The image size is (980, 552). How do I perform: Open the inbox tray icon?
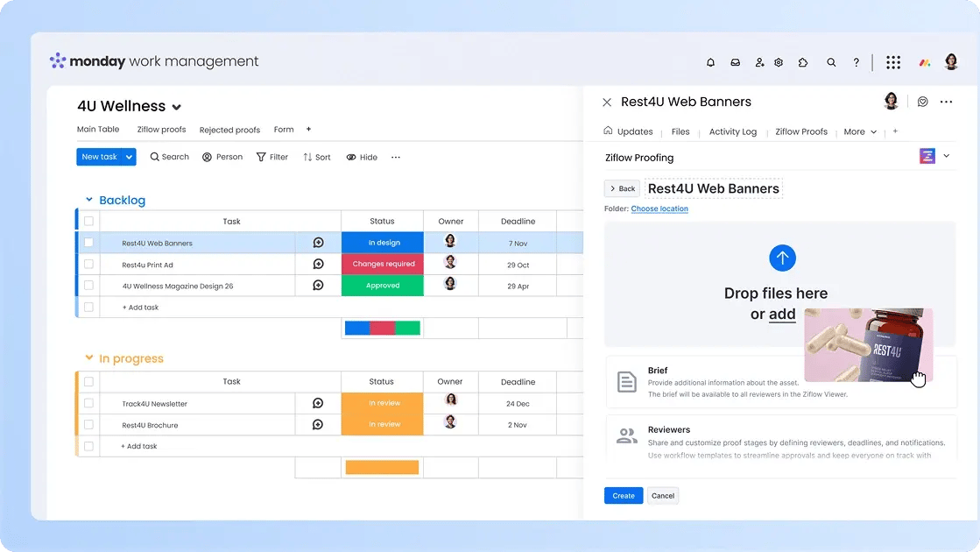735,62
